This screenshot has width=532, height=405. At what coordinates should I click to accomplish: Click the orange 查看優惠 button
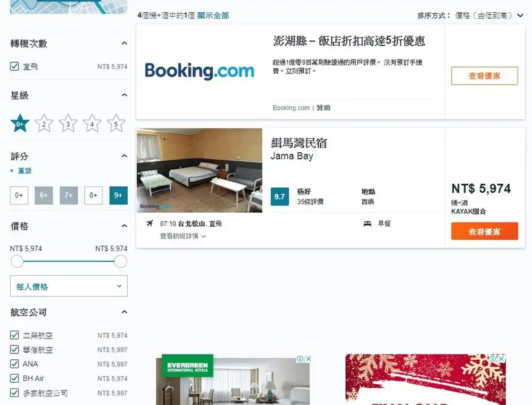(484, 231)
